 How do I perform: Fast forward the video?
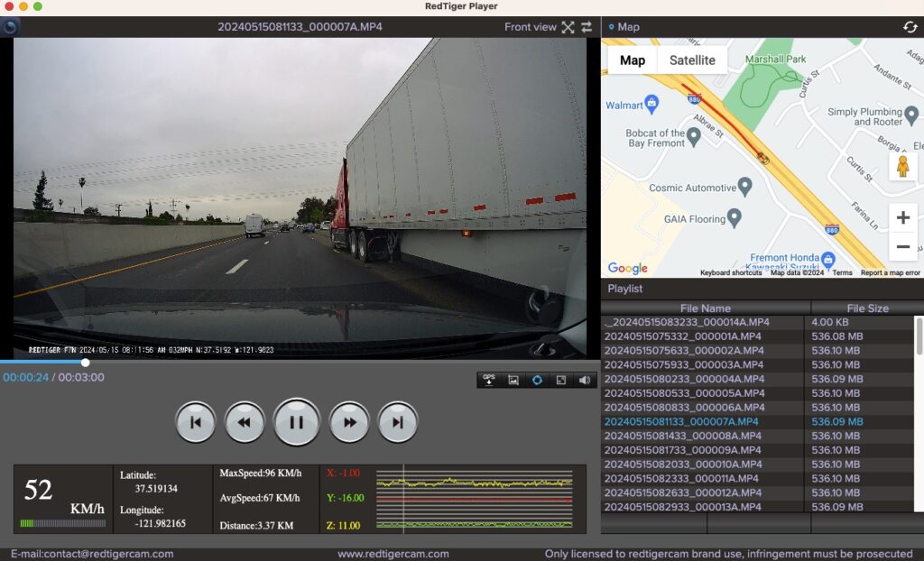pyautogui.click(x=348, y=422)
